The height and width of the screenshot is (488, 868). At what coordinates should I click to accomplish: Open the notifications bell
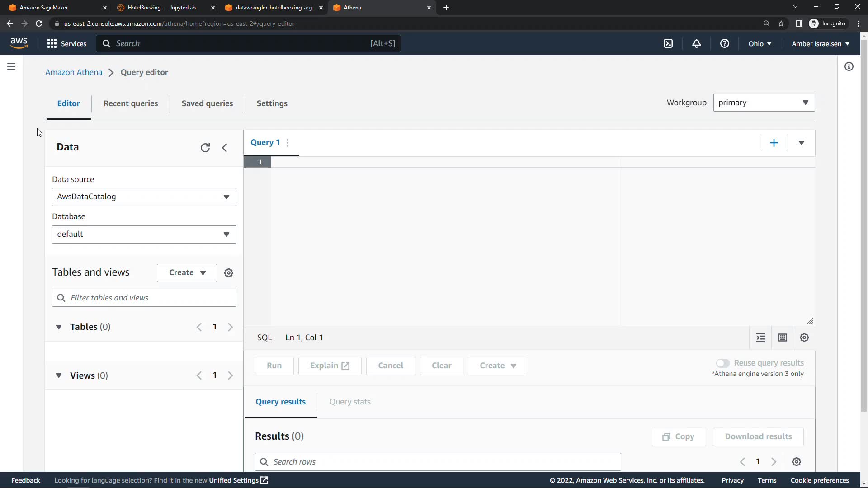[x=697, y=43]
